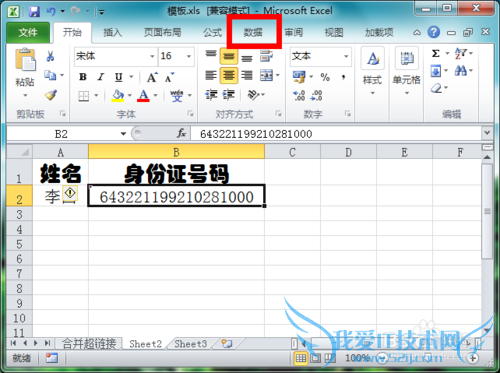Click Find and Select binoculars icon
The height and width of the screenshot is (373, 500).
click(x=461, y=71)
